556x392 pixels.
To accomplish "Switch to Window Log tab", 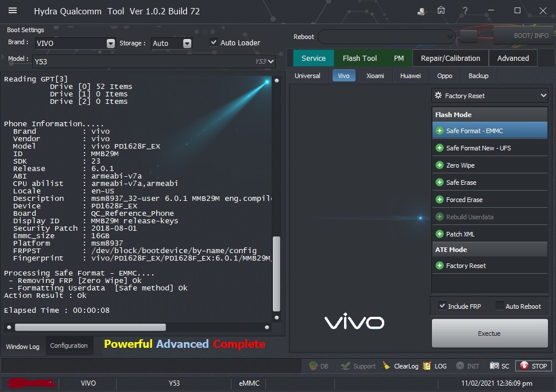I will [x=23, y=346].
